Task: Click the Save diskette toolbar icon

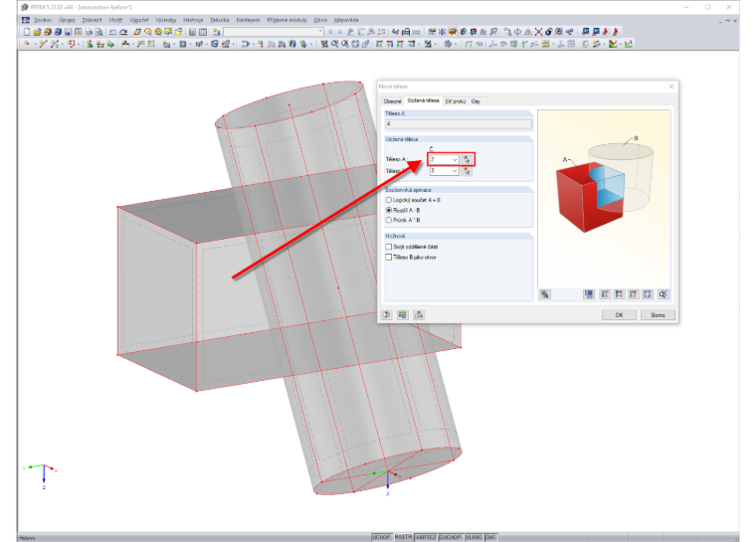Action: 68,32
